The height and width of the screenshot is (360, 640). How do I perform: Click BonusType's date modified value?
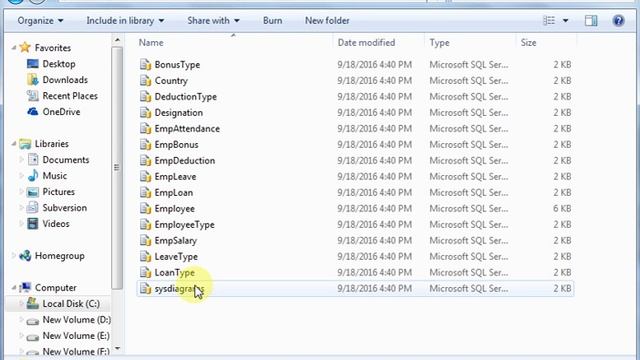pyautogui.click(x=374, y=64)
